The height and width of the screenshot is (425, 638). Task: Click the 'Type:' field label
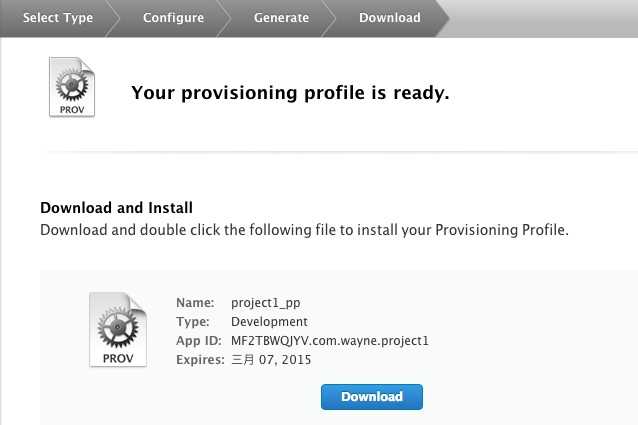click(x=193, y=322)
